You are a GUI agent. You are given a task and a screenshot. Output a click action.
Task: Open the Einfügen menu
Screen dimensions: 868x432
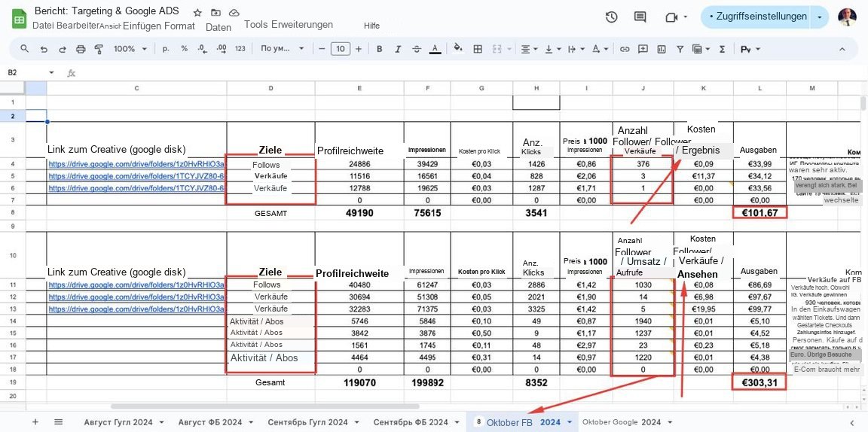[x=140, y=26]
